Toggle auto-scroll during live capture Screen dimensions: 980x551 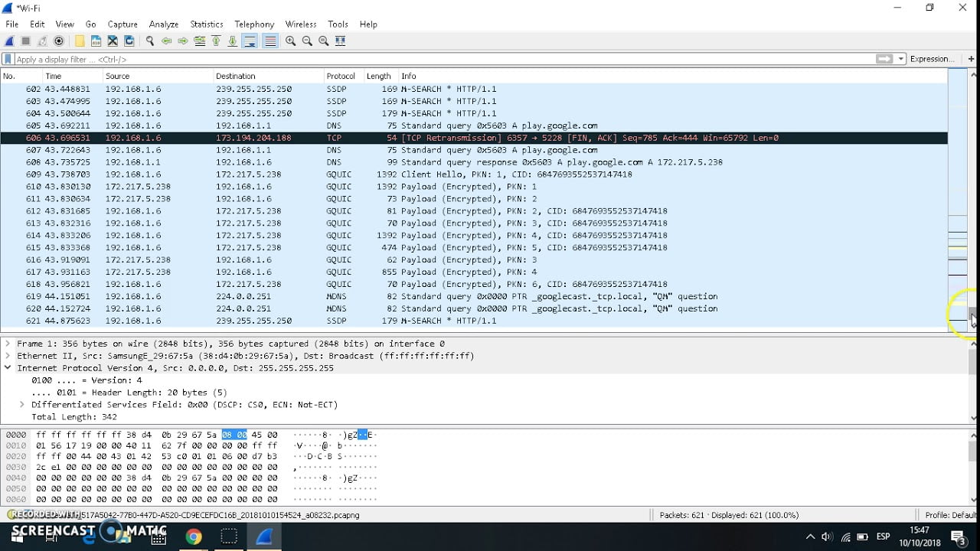point(250,41)
